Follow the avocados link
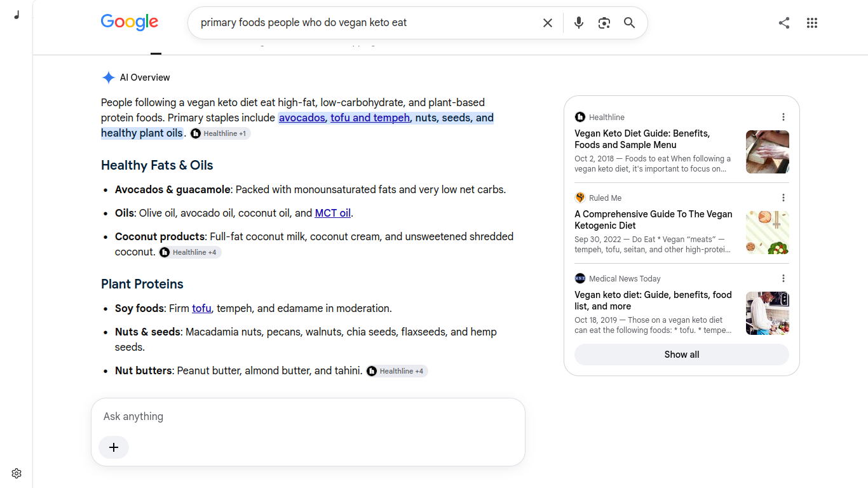 pyautogui.click(x=302, y=118)
